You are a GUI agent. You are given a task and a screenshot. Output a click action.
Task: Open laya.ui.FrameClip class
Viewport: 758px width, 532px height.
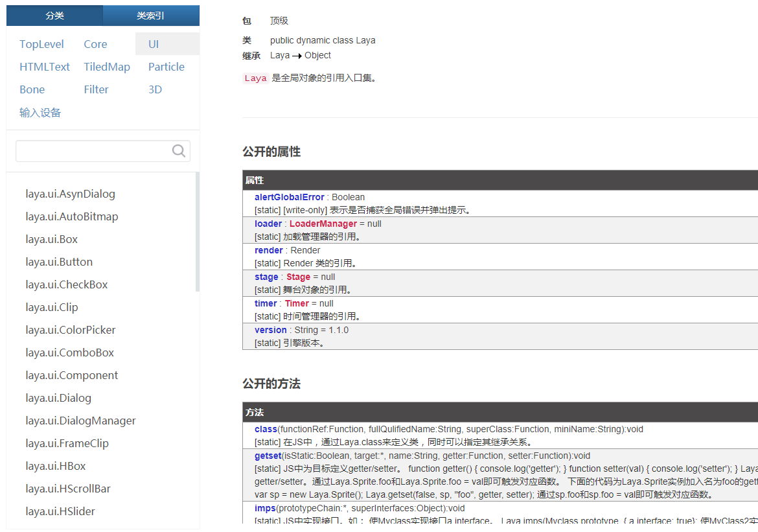(x=67, y=444)
